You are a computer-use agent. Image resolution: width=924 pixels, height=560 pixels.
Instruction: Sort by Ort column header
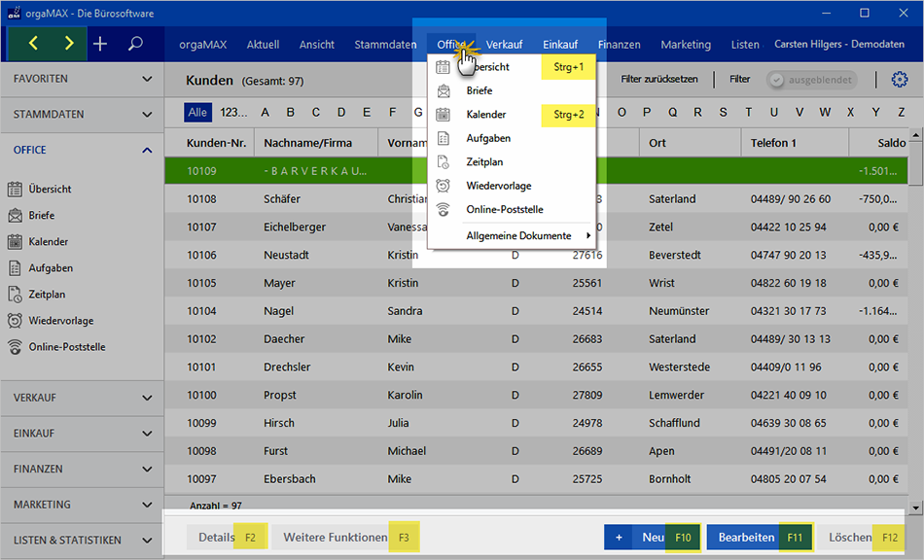[657, 143]
